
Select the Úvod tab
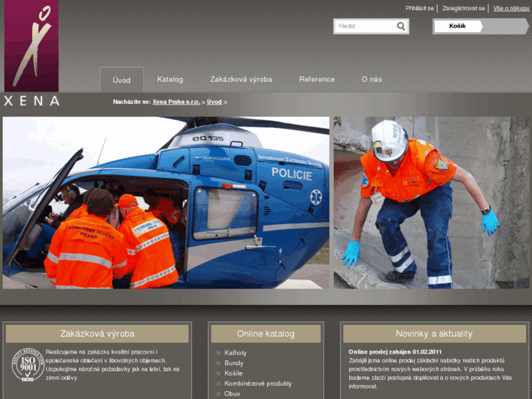point(121,80)
